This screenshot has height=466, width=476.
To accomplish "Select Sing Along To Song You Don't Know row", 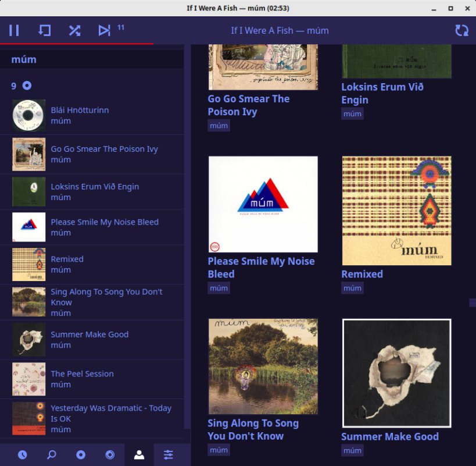I will (x=92, y=303).
